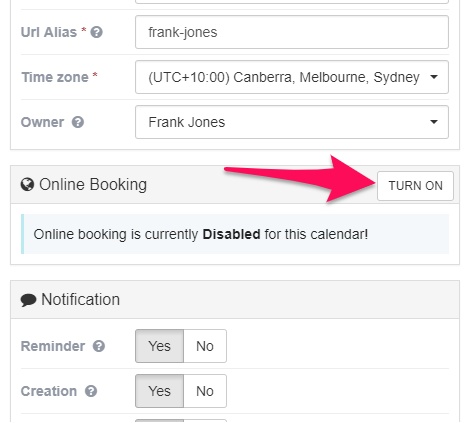
Task: Click the help icon next to Reminder
Action: (x=99, y=346)
